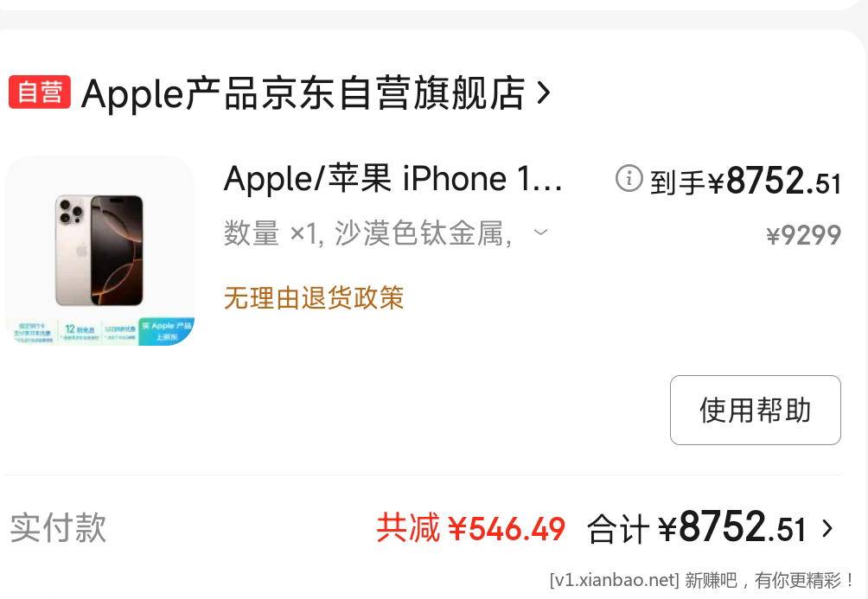
Task: Tap the iPhone photo inside the thumbnail
Action: coord(99,250)
